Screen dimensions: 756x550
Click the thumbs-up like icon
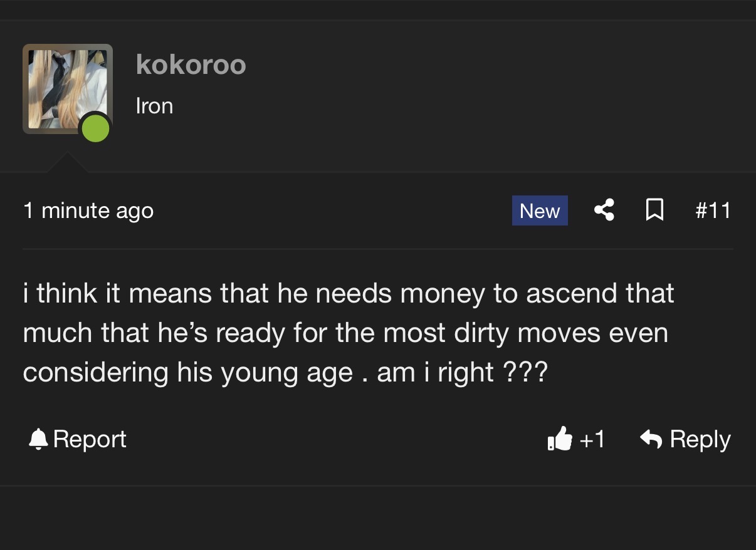pos(560,439)
